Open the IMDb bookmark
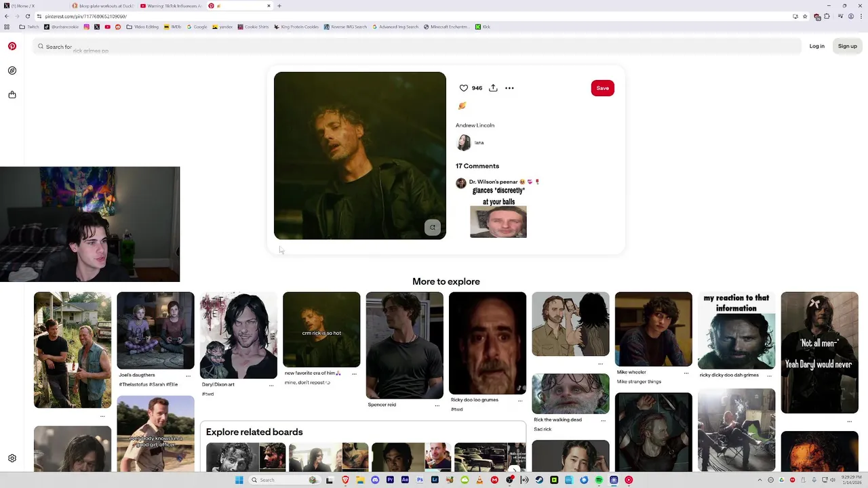Image resolution: width=868 pixels, height=488 pixels. pos(172,27)
